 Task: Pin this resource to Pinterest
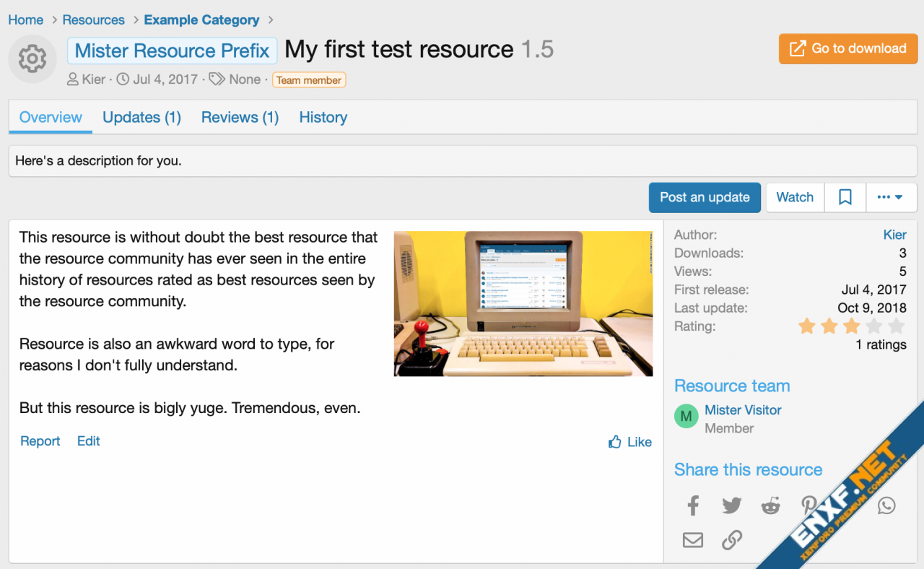tap(808, 505)
